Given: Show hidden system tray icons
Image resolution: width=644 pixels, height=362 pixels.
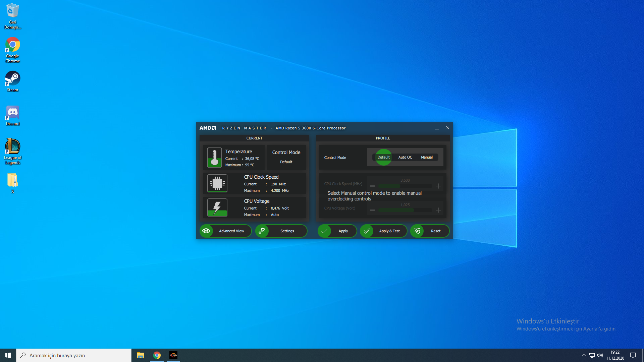Looking at the screenshot, I should click(x=584, y=355).
